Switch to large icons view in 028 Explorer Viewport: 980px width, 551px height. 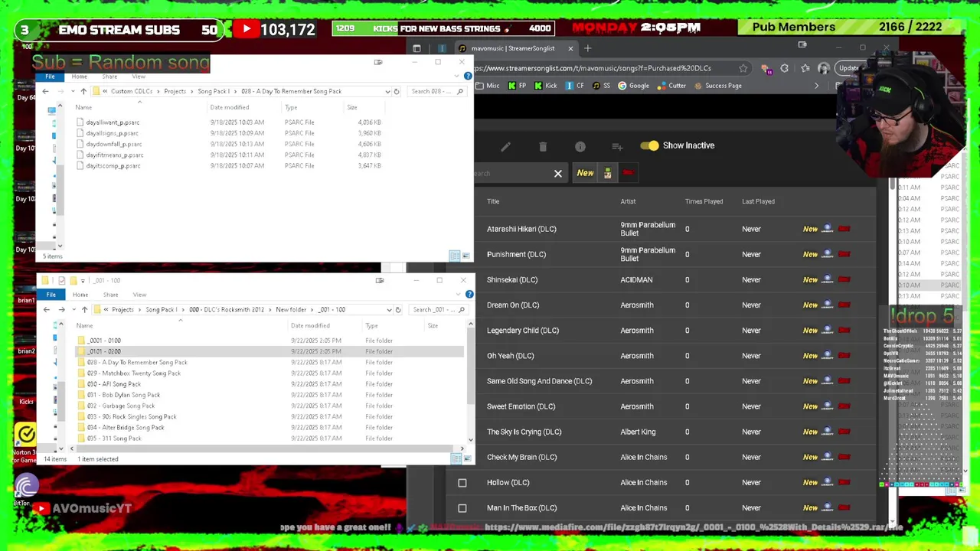(x=465, y=256)
